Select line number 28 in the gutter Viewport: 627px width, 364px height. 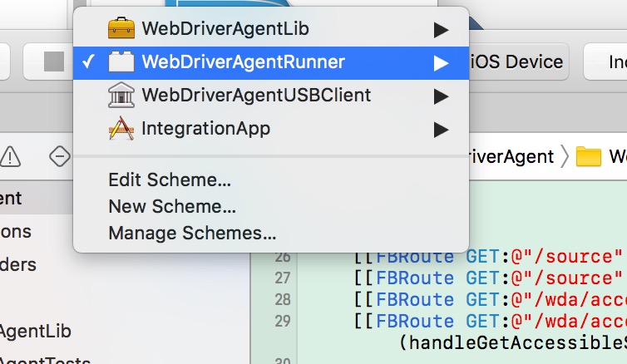coord(282,300)
